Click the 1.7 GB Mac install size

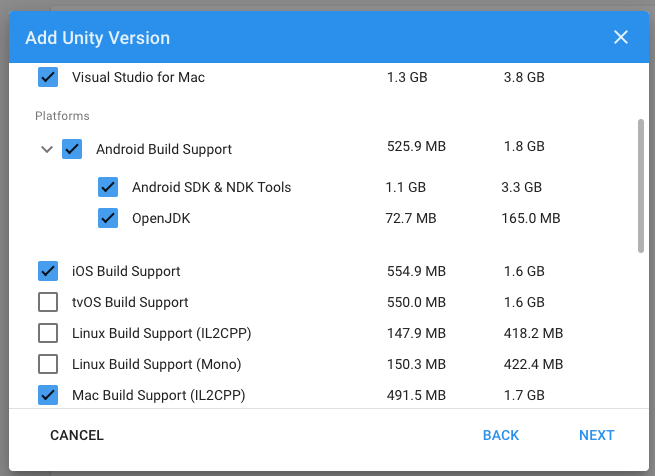[524, 395]
